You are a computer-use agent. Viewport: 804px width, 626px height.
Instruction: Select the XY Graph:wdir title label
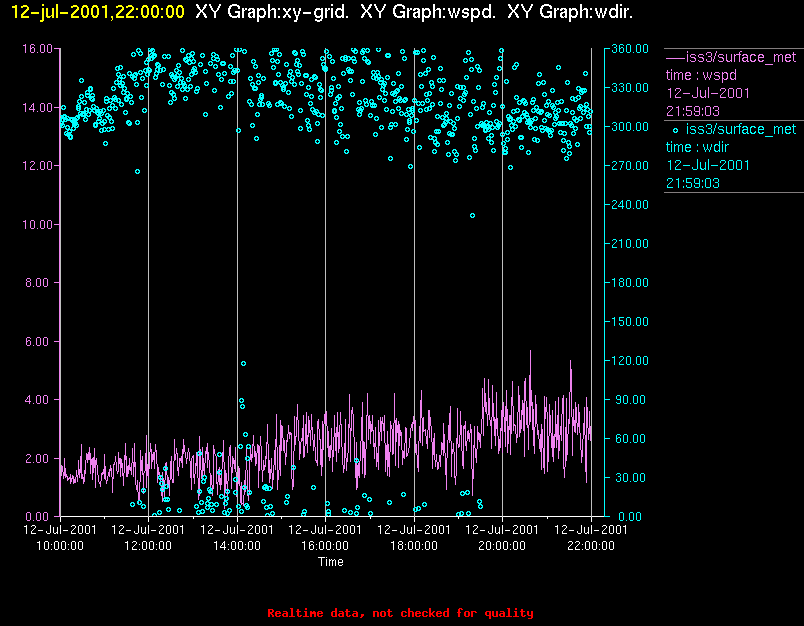click(570, 12)
